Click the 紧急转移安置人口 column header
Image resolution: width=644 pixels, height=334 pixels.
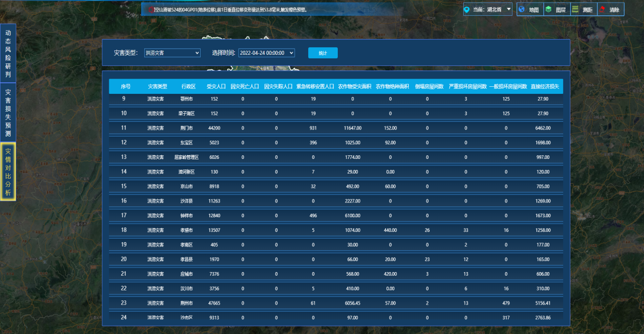click(315, 87)
